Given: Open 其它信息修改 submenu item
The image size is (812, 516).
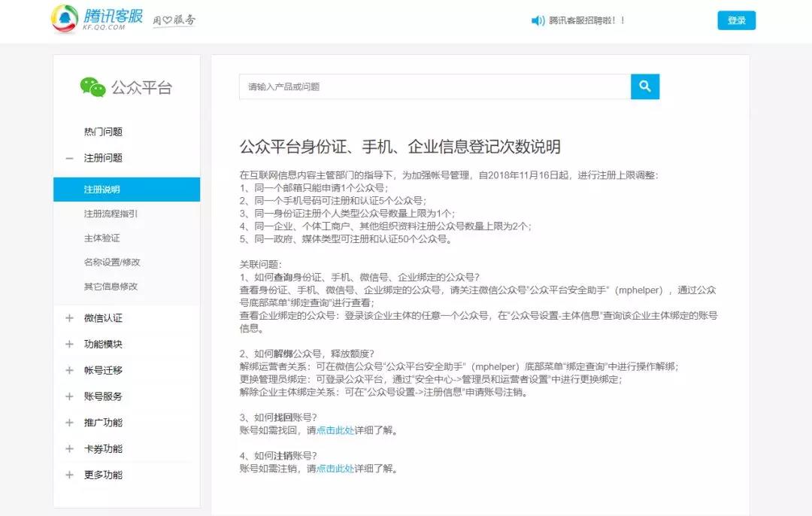Looking at the screenshot, I should coord(111,287).
